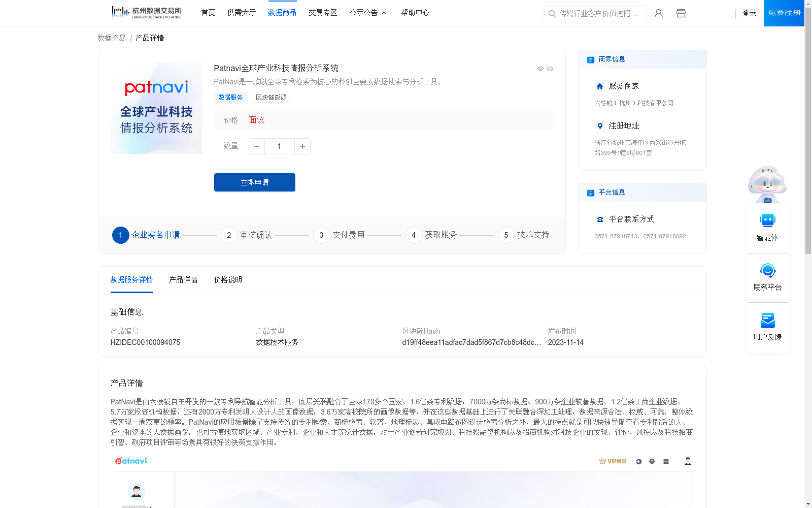Click the 注册地址 location pin icon
The width and height of the screenshot is (812, 508).
point(600,126)
